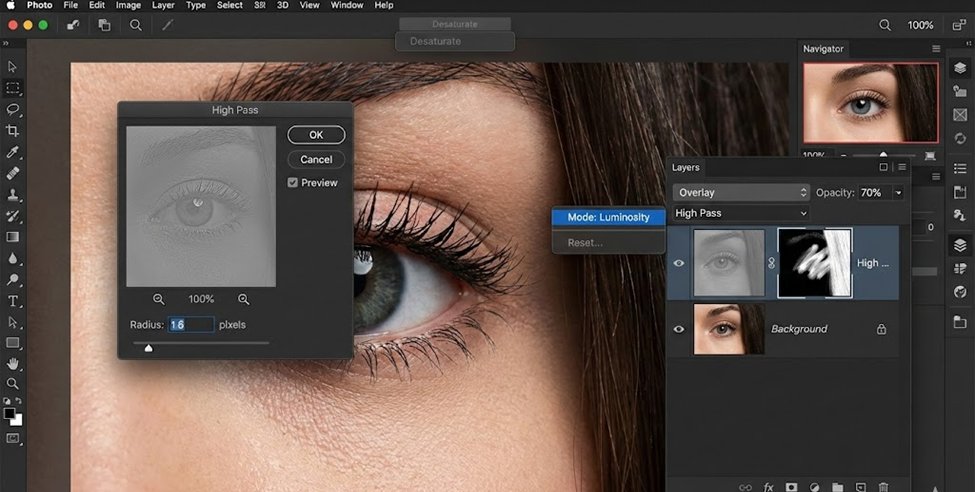The width and height of the screenshot is (975, 492).
Task: Expand the left toolbar with double chevron
Action: coord(6,44)
